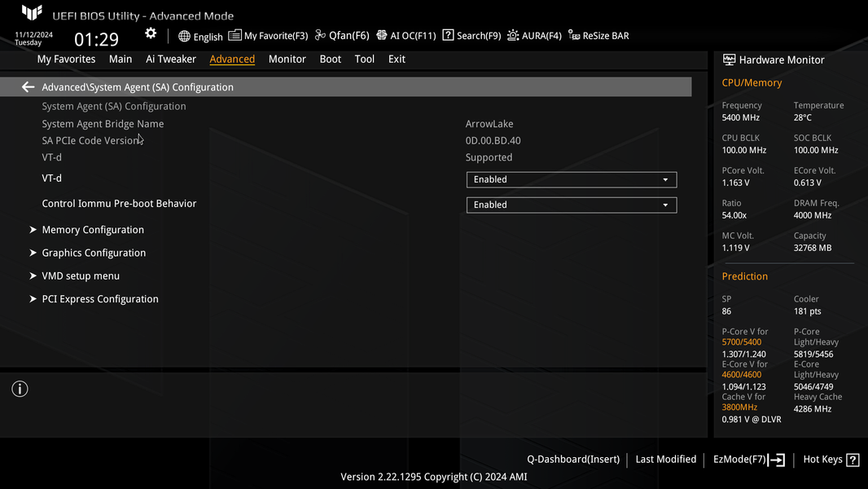The height and width of the screenshot is (489, 868).
Task: Click the Prediction heading
Action: coord(744,276)
